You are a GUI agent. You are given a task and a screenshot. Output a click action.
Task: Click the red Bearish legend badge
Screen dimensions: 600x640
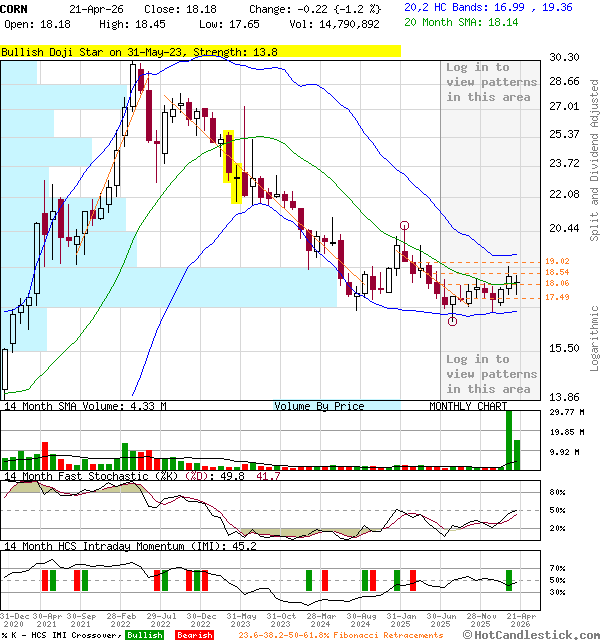tap(194, 635)
